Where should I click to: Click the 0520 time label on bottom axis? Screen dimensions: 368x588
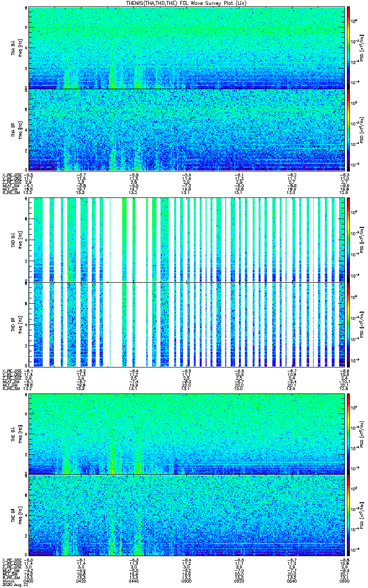tap(238, 581)
